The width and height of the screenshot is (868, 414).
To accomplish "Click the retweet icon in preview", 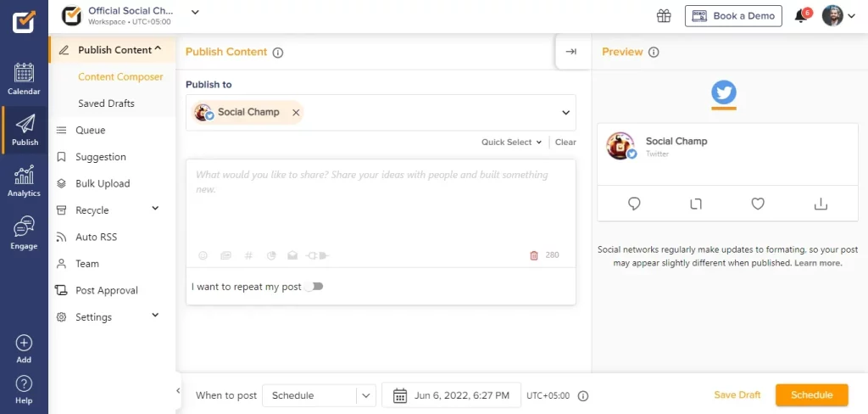I will point(697,204).
